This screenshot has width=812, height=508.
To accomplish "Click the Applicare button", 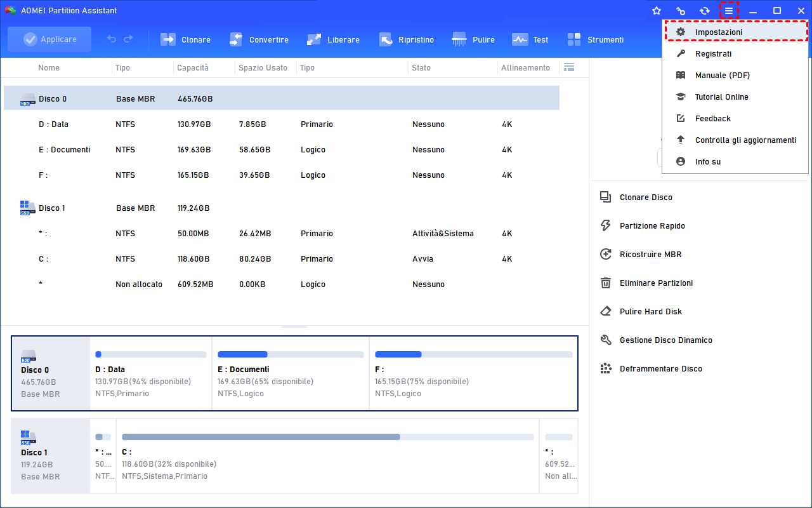I will click(49, 39).
